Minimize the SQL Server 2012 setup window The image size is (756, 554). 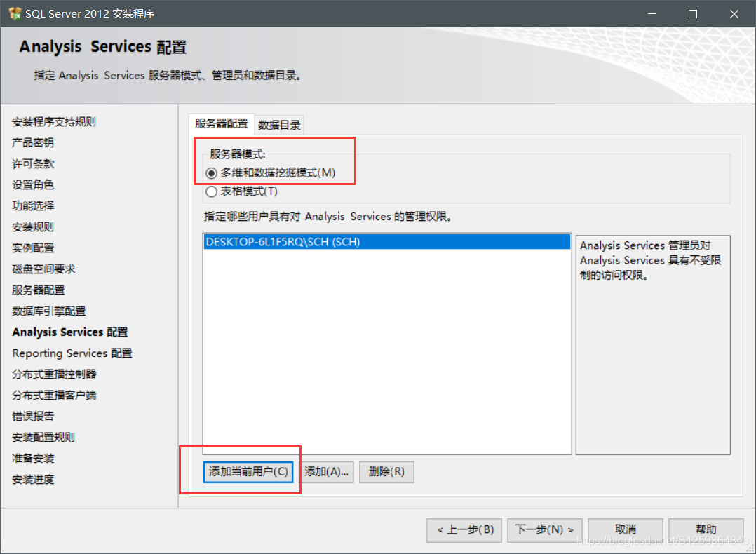point(652,14)
